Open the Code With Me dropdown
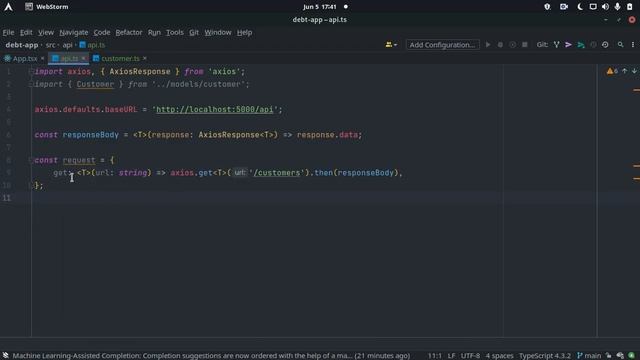640x360 pixels. [391, 44]
